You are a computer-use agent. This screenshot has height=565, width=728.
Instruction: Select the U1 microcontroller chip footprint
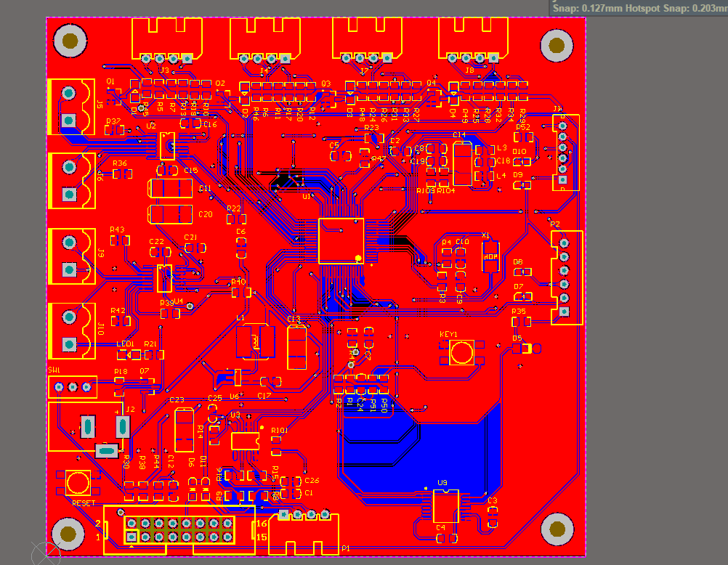[x=341, y=241]
